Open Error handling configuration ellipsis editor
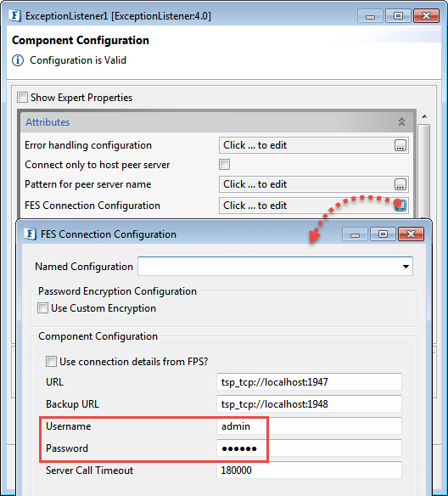This screenshot has height=496, width=448. coord(400,145)
